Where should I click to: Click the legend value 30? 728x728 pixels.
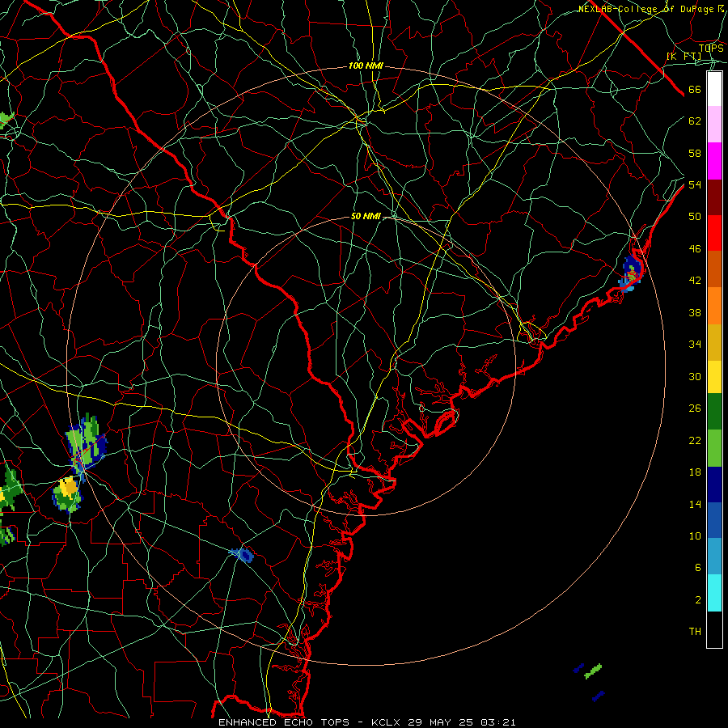coord(695,376)
